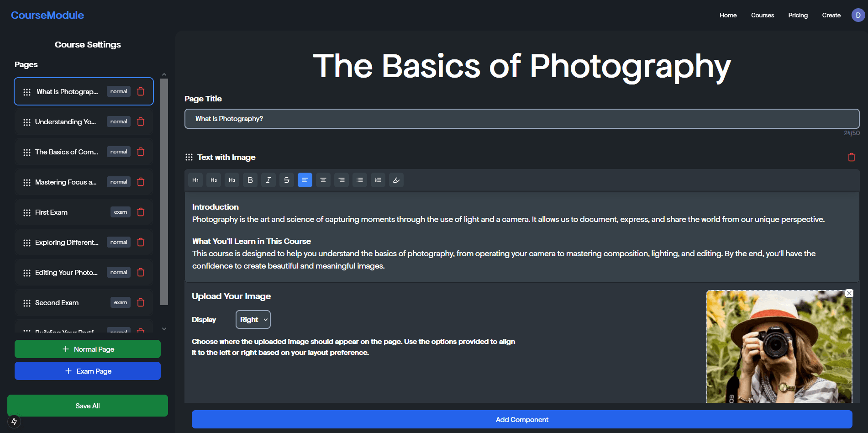The height and width of the screenshot is (433, 868).
Task: Toggle bold text formatting
Action: click(250, 180)
